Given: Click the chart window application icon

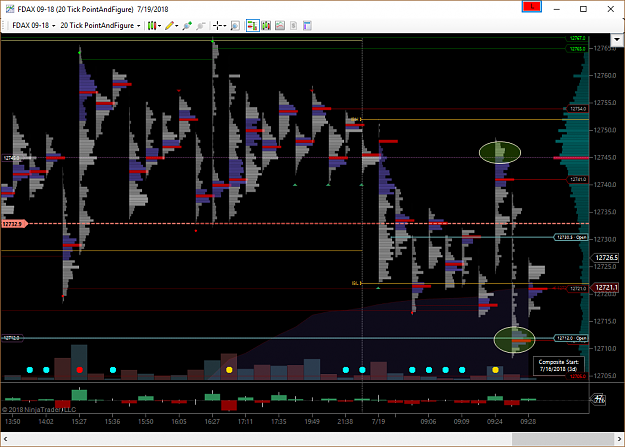Looking at the screenshot, I should pyautogui.click(x=10, y=9).
